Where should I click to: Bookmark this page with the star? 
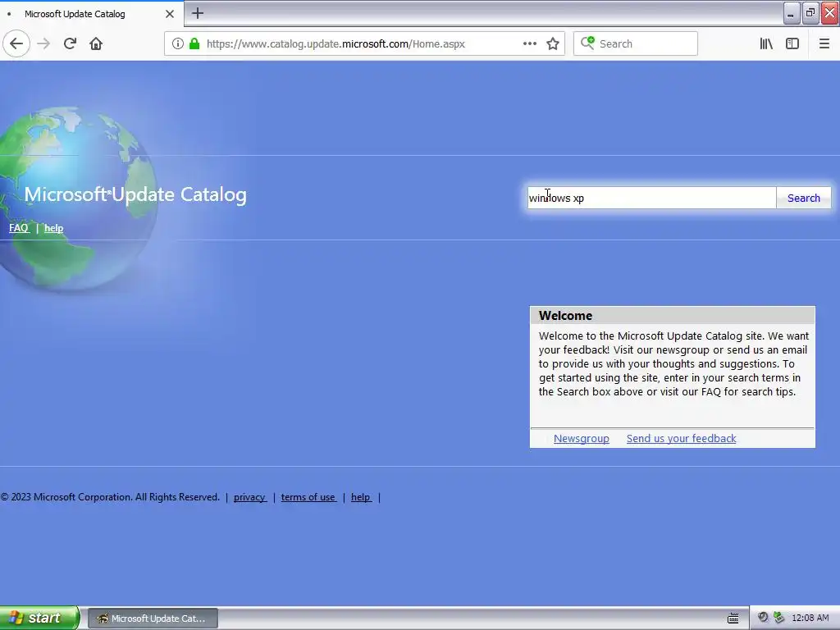[x=553, y=44]
